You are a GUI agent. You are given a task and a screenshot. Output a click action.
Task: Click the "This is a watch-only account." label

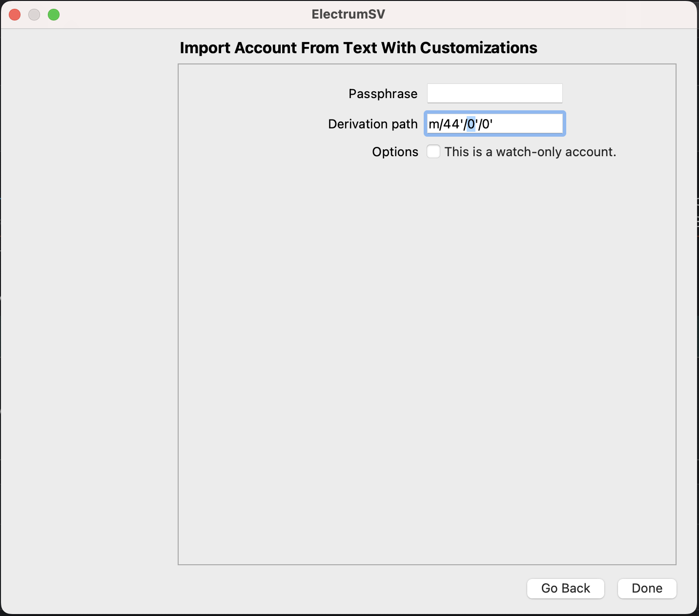[530, 152]
